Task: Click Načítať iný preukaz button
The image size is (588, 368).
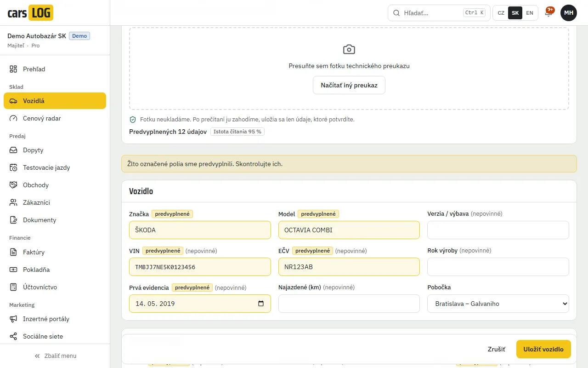Action: coord(349,85)
